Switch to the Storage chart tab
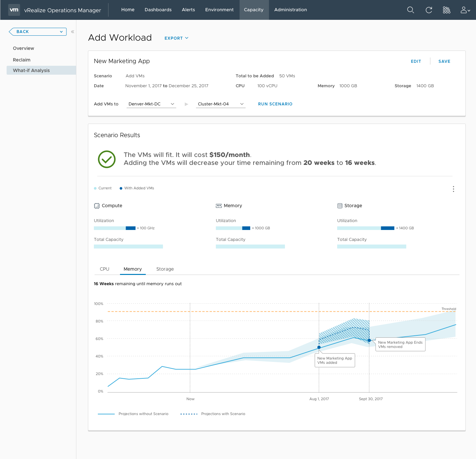 [165, 269]
